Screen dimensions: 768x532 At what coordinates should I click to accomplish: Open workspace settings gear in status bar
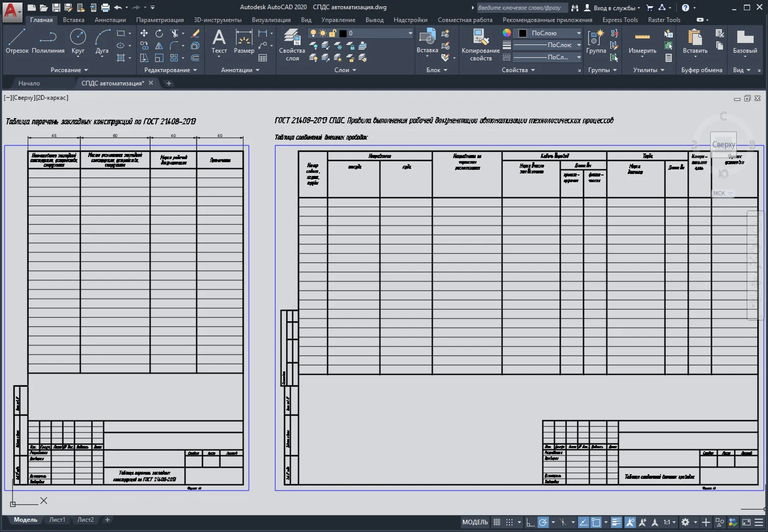(x=685, y=522)
